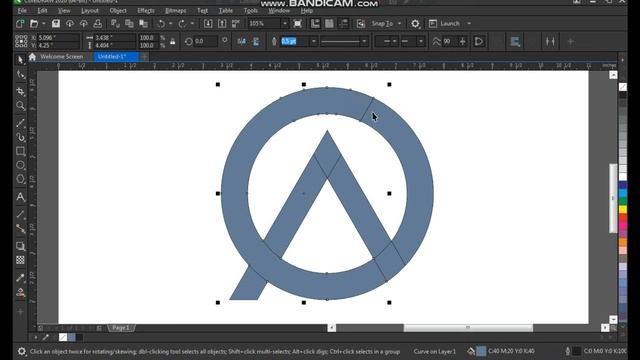
Task: Expand the redo history dropdown arrow
Action: click(x=192, y=24)
